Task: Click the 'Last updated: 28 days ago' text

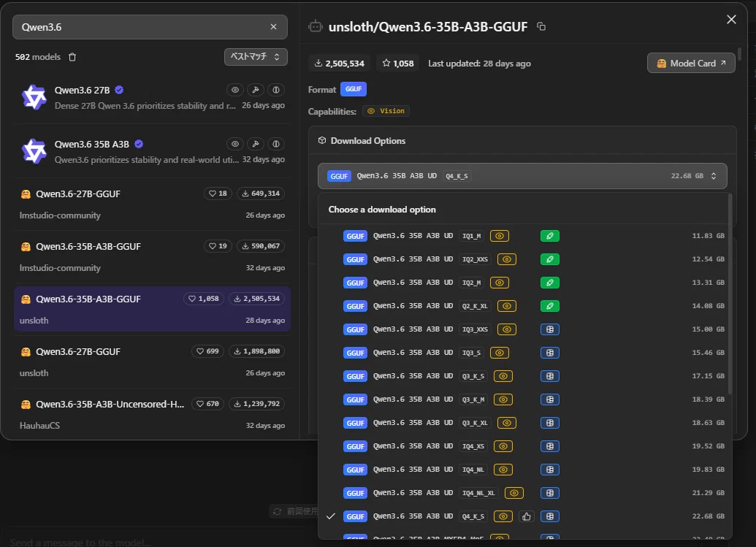Action: click(x=479, y=63)
